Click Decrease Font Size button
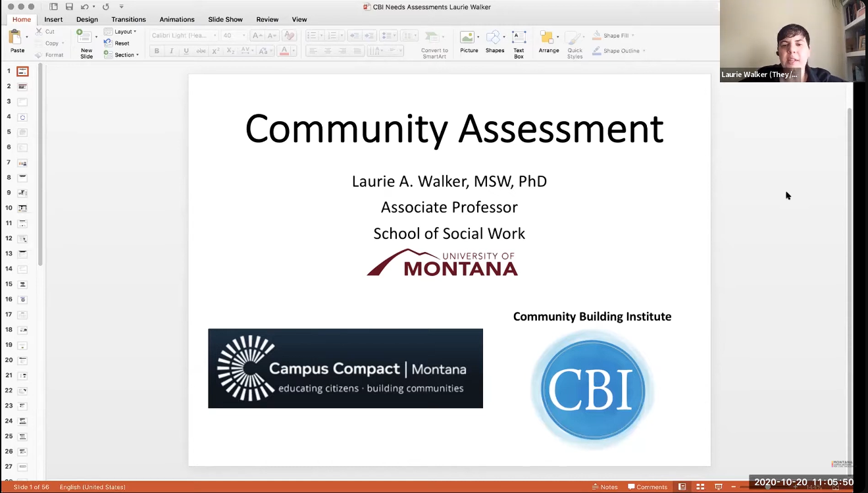This screenshot has width=868, height=493. [272, 36]
